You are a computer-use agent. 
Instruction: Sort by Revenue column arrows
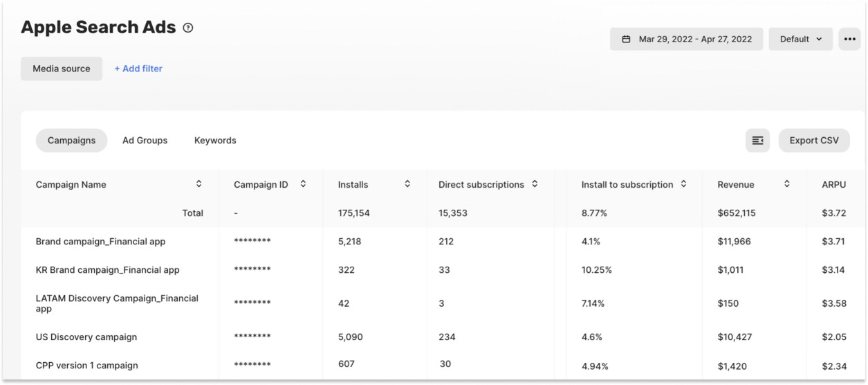coord(787,184)
